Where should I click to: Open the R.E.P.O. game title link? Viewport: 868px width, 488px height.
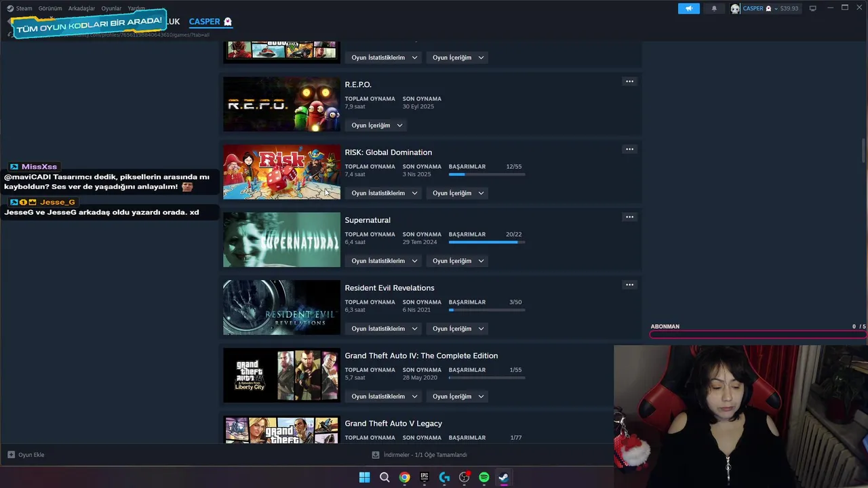coord(358,85)
